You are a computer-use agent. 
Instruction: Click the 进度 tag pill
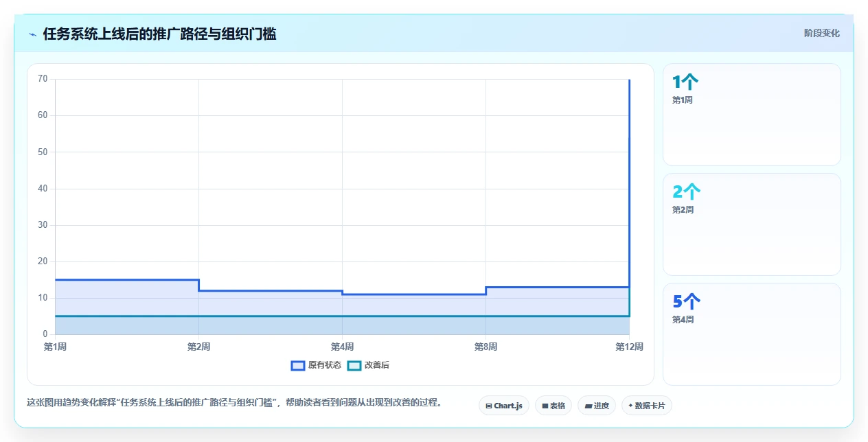point(597,406)
